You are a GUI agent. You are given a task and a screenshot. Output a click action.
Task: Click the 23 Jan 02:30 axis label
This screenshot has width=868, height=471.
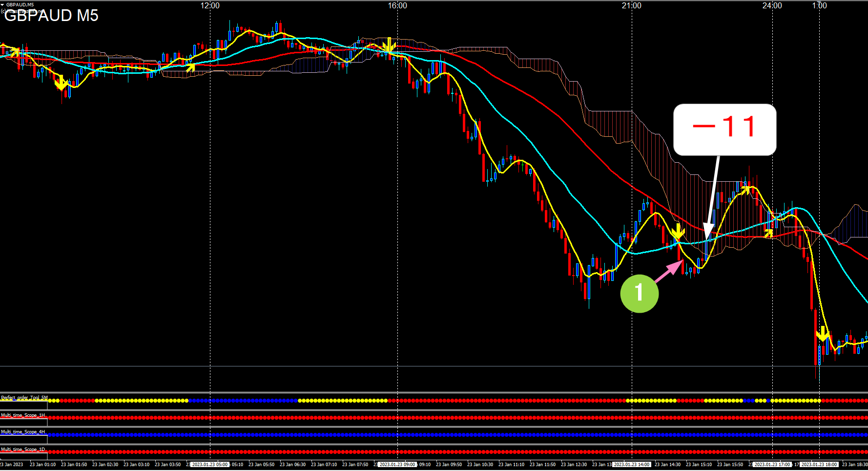coord(105,465)
